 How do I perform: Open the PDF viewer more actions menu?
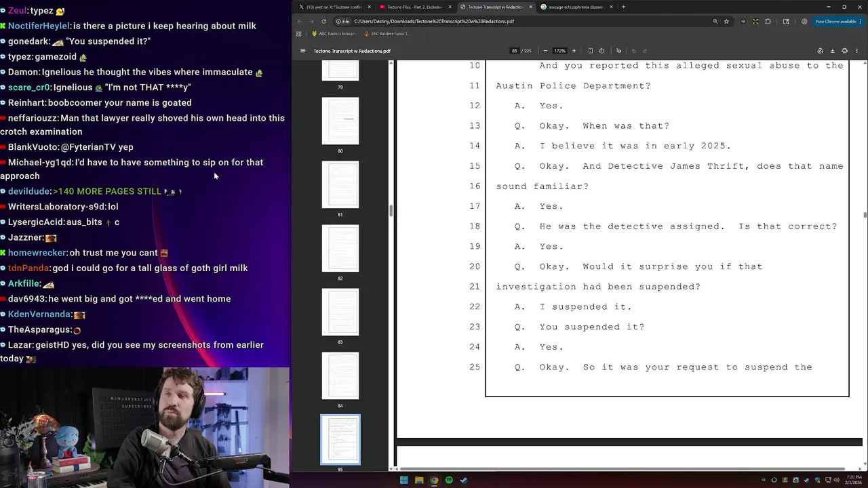tap(856, 51)
